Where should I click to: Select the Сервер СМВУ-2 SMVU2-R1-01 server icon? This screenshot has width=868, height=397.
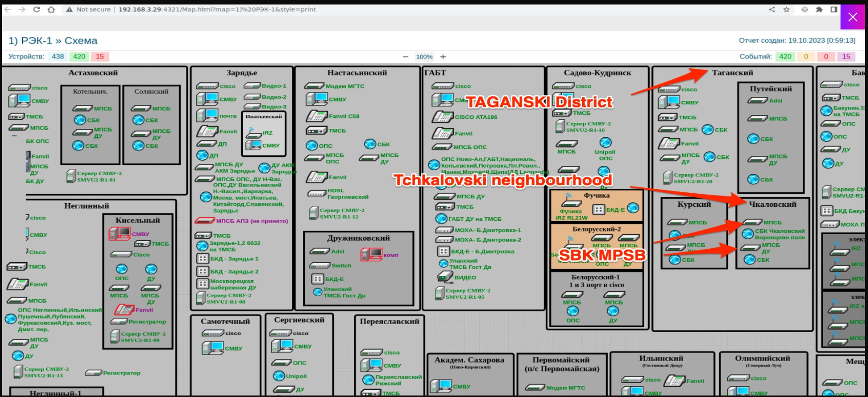coord(71,176)
